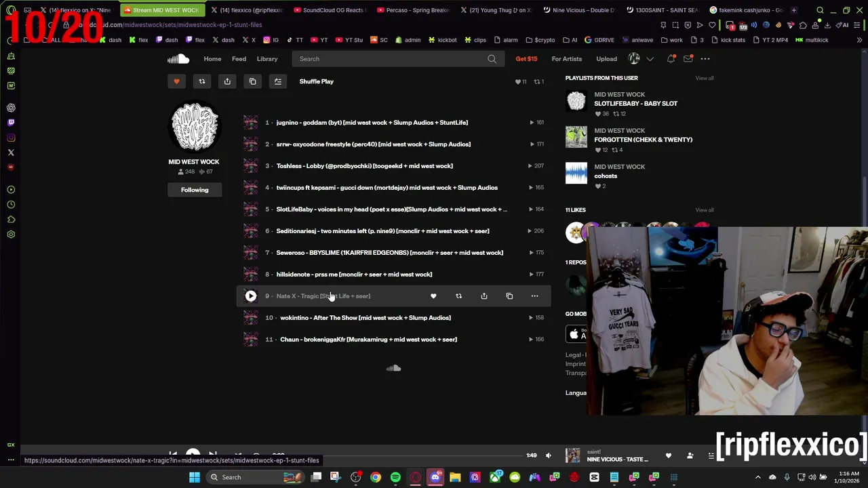The image size is (868, 488).
Task: Share the playlist with the share icon
Action: coord(227,81)
